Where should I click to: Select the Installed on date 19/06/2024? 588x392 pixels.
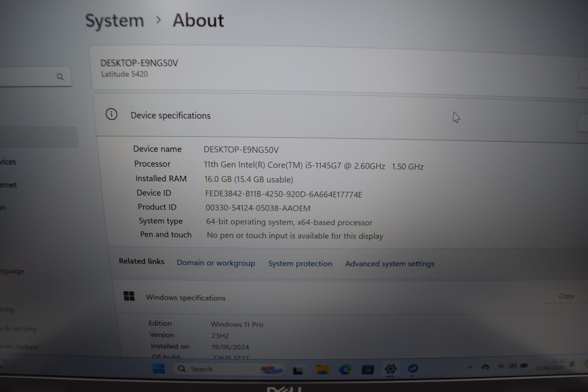click(x=230, y=347)
